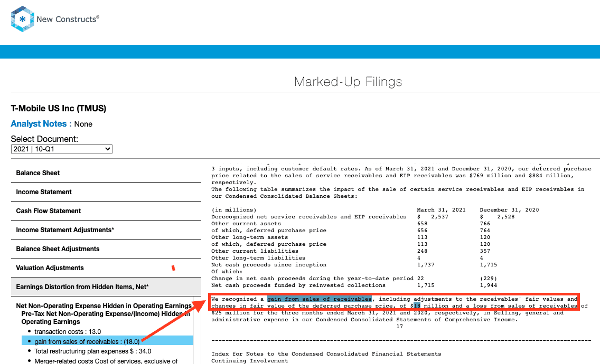The width and height of the screenshot is (600, 364).
Task: Click the '766' other current assets value
Action: click(485, 224)
